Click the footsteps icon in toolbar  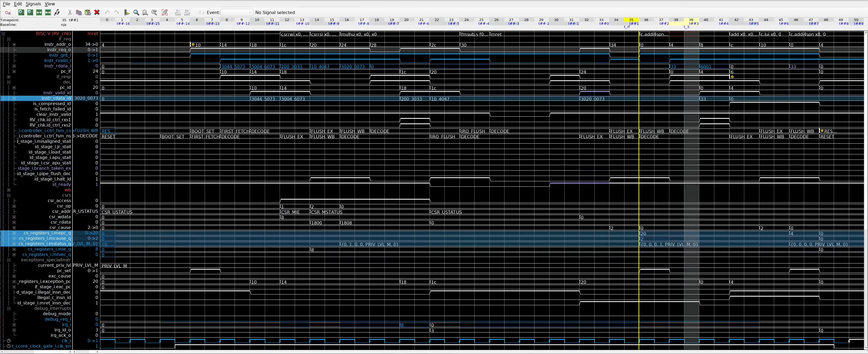click(57, 12)
